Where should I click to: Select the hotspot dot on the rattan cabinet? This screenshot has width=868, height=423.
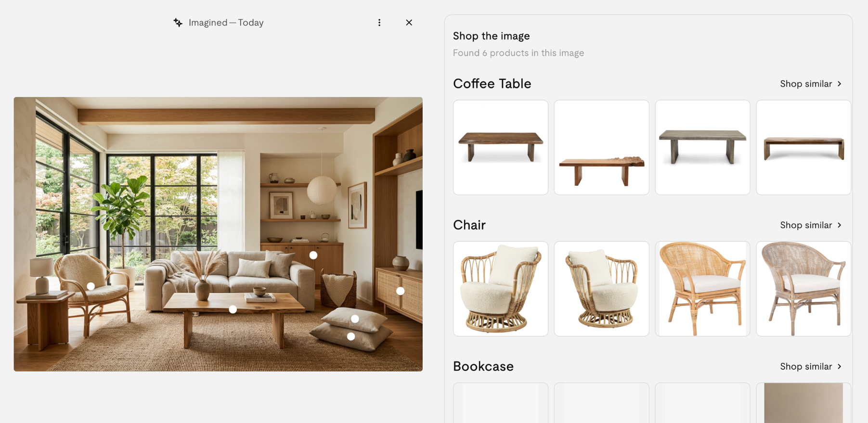point(400,291)
